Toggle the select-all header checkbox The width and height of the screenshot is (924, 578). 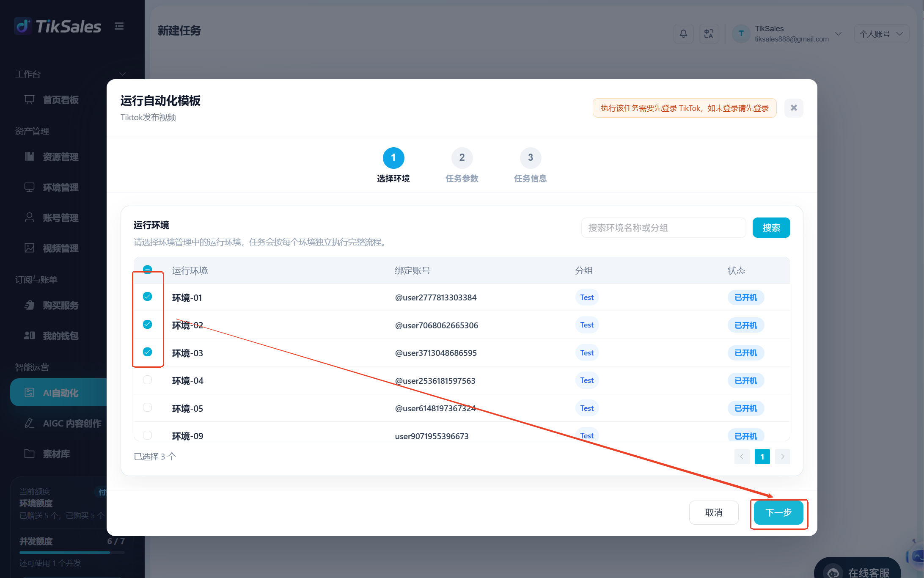(x=147, y=270)
